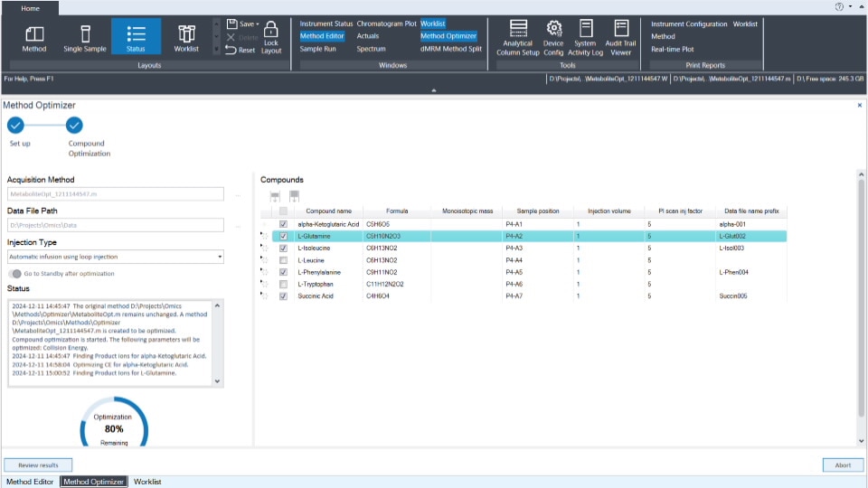Collapse the ribbon using the arrow below it
The height and width of the screenshot is (488, 868).
(434, 90)
